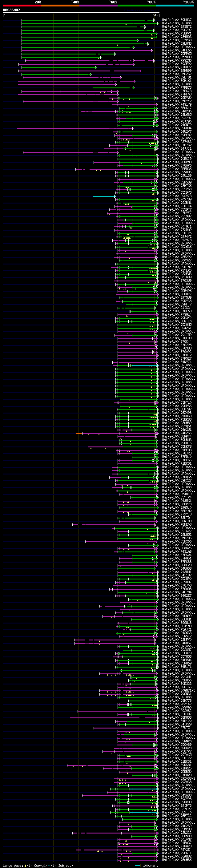This screenshot has height=868, width=197.
Task: Select hit label UniRef100_C5JBL9
Action: 177,494
